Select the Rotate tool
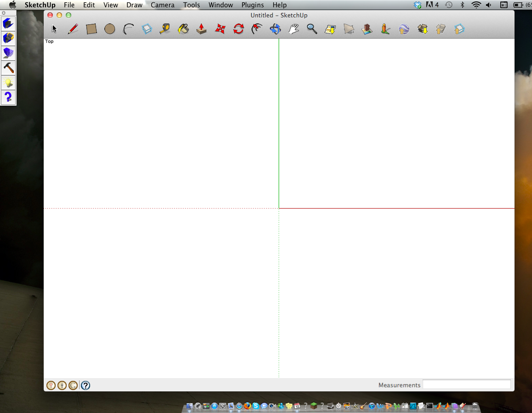 [x=239, y=29]
